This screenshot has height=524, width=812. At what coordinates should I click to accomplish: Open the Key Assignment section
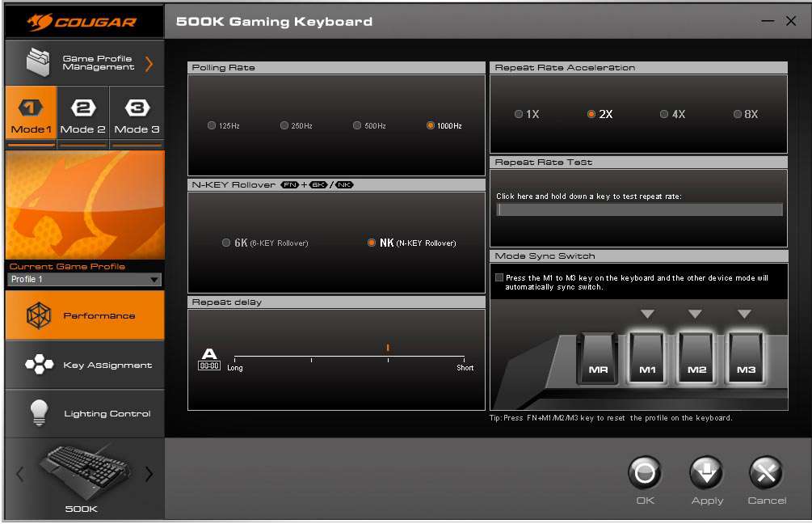84,365
